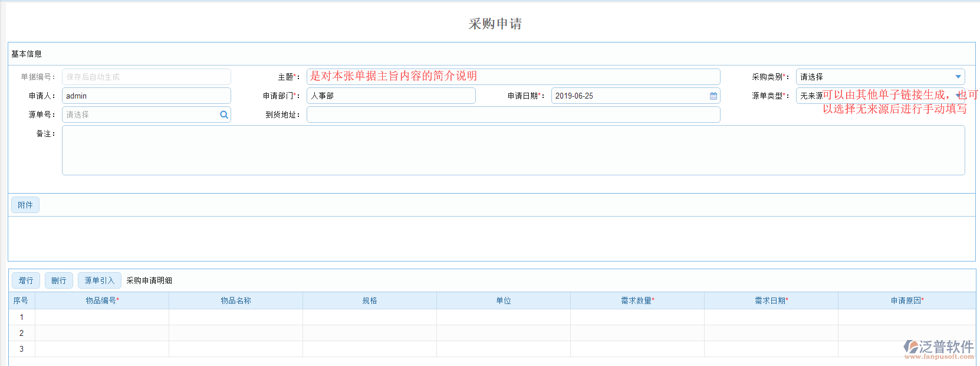Focus the 主题 input field
Viewport: 980px width, 366px height.
click(513, 77)
